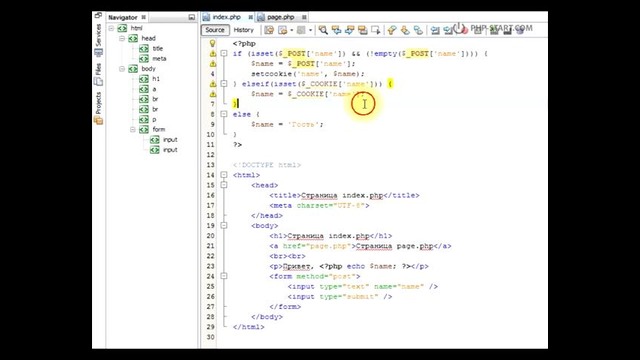Click the input type="submit" line
The height and width of the screenshot is (360, 640).
click(x=340, y=296)
